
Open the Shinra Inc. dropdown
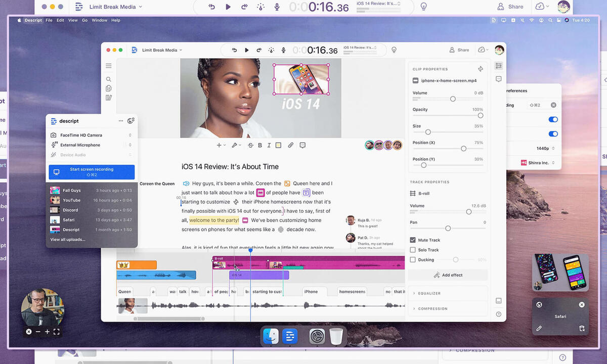538,163
